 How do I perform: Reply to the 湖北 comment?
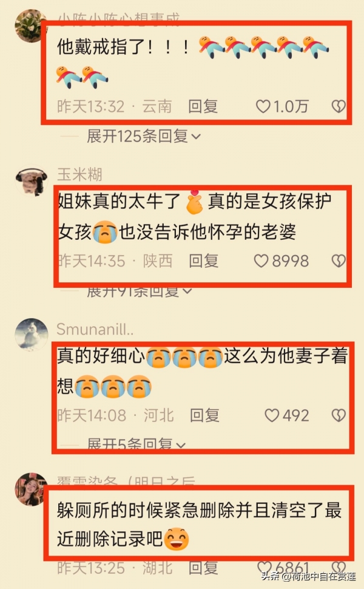[x=203, y=568]
